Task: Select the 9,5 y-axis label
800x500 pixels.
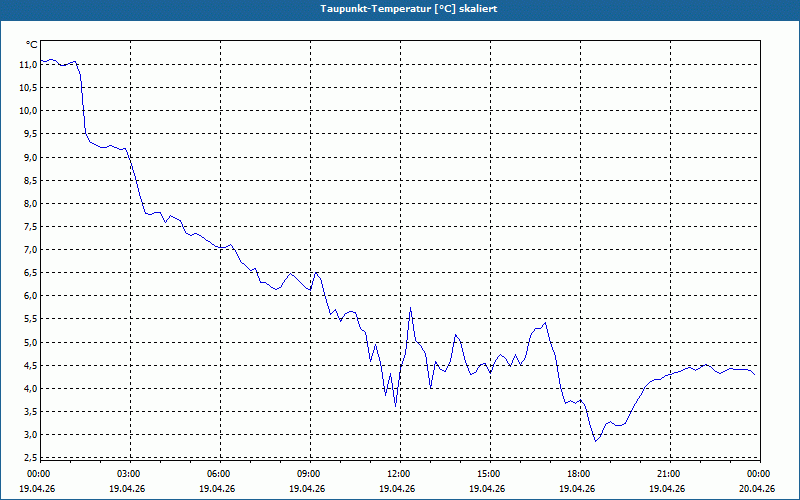Action: pos(30,134)
